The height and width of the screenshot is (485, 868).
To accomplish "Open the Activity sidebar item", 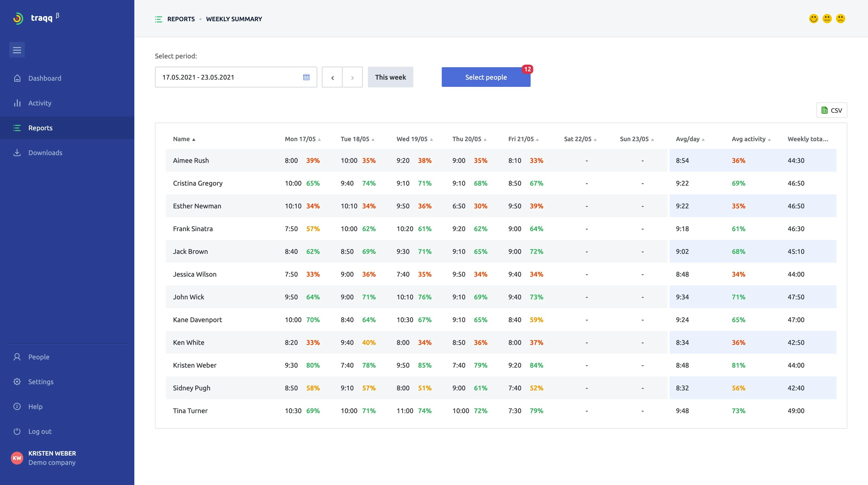I will 40,103.
